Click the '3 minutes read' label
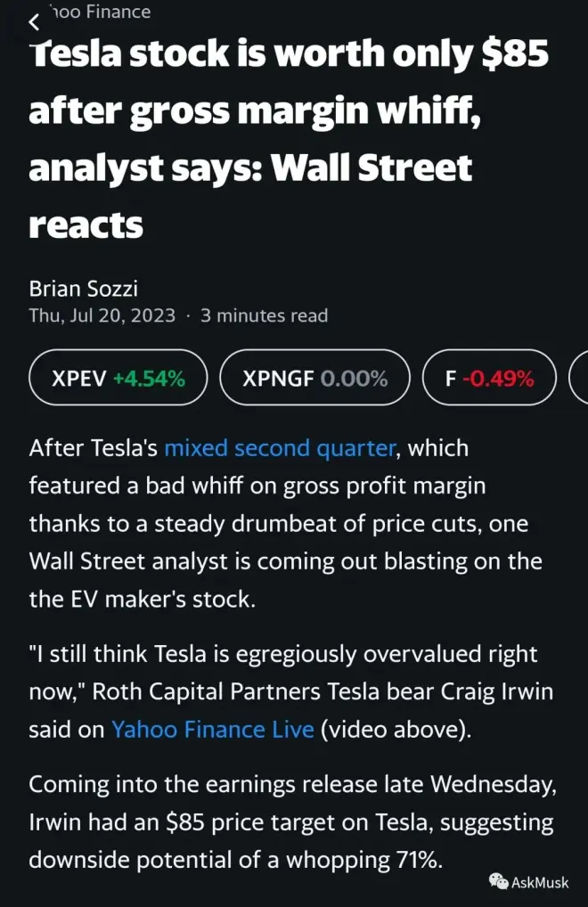The image size is (588, 907). [264, 315]
